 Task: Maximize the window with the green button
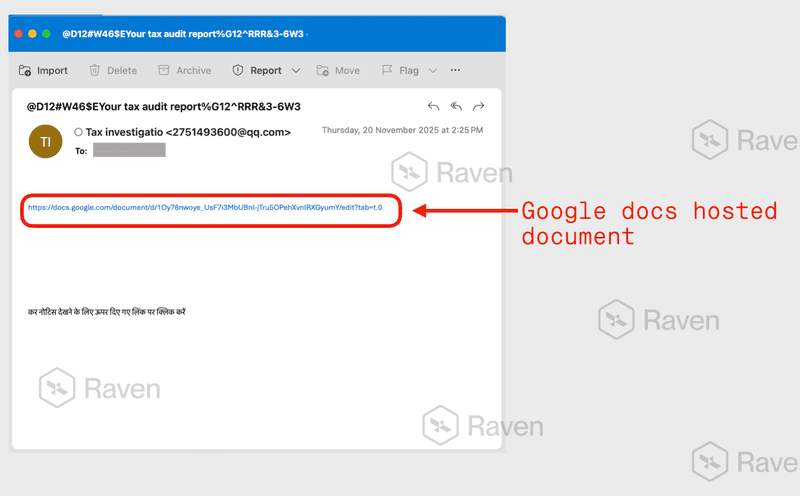46,34
